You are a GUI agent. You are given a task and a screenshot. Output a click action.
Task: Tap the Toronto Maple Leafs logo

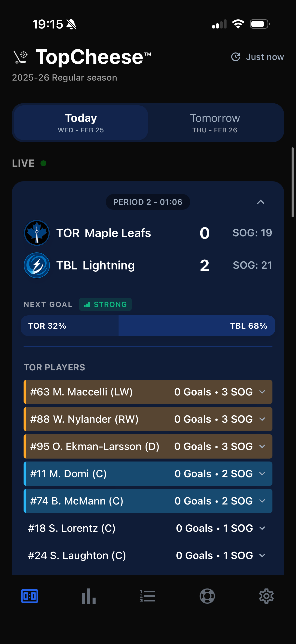[37, 233]
